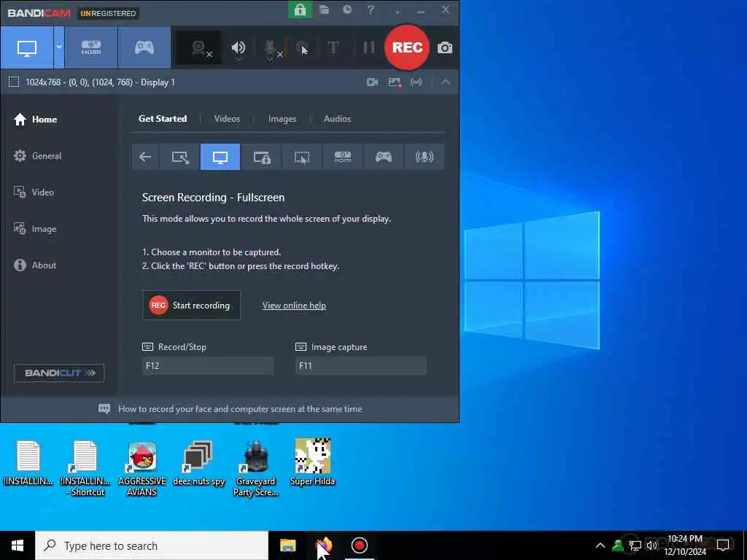Switch to the Videos tab
The image size is (747, 560).
pos(227,119)
